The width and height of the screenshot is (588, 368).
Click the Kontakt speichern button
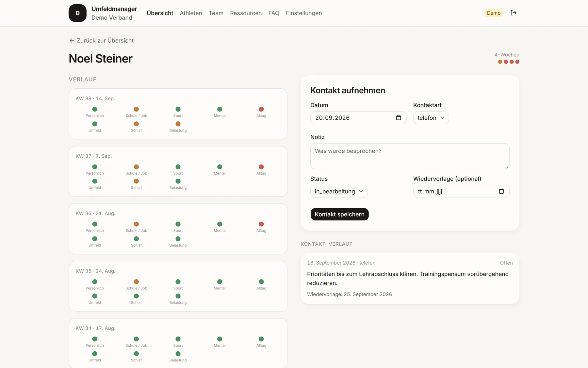pos(339,214)
